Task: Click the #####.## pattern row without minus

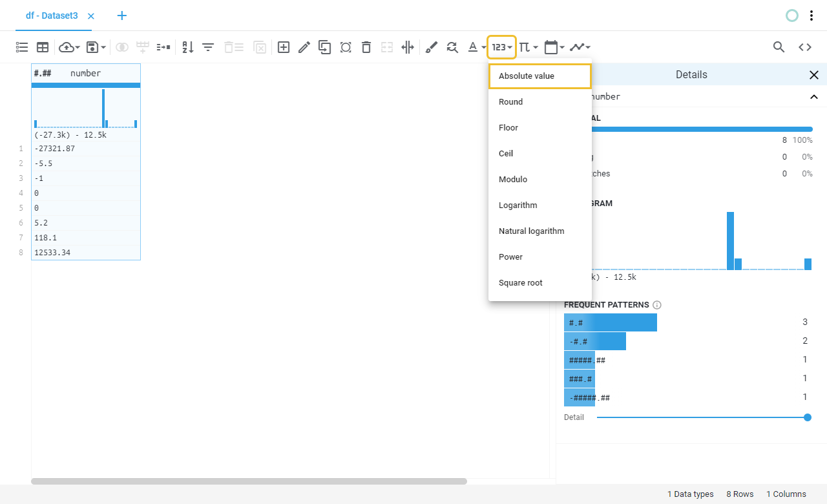Action: (x=688, y=360)
